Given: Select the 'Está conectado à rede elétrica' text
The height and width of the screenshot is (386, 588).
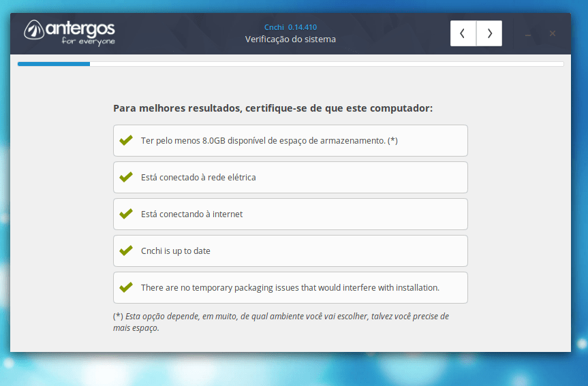Looking at the screenshot, I should [x=198, y=178].
